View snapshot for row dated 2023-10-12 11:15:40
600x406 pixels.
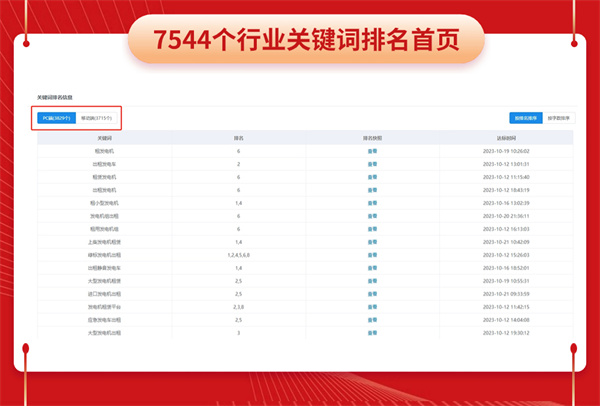click(x=372, y=176)
